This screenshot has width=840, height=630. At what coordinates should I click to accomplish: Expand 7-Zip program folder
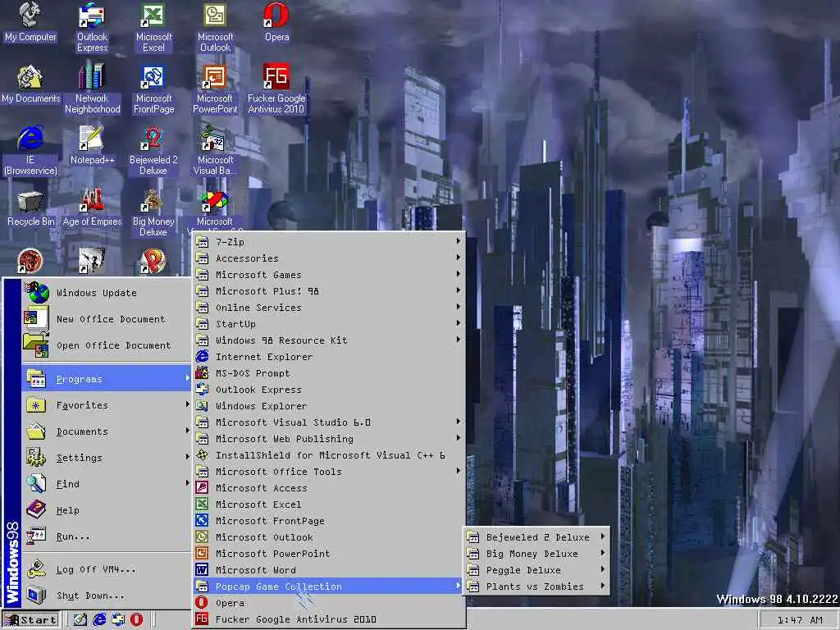click(328, 242)
